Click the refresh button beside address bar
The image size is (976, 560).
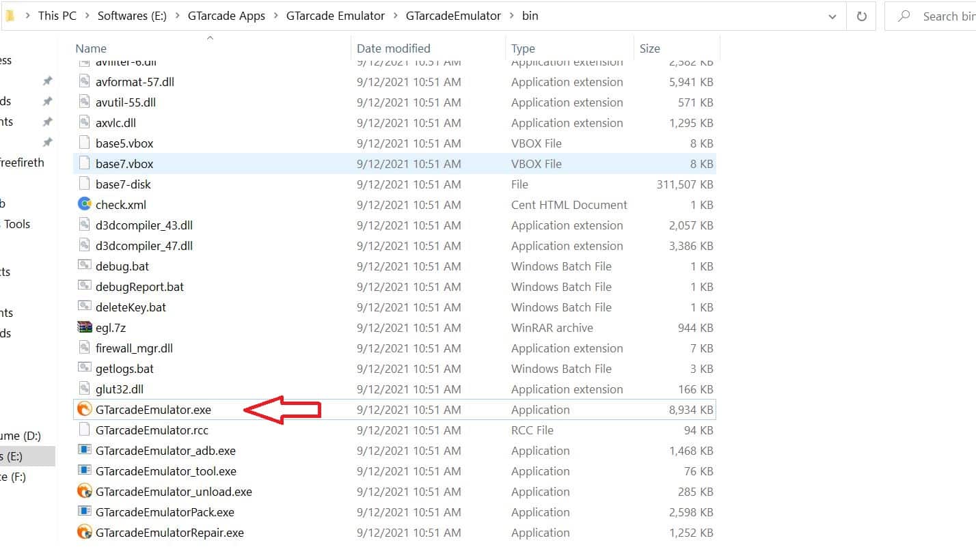click(x=861, y=16)
